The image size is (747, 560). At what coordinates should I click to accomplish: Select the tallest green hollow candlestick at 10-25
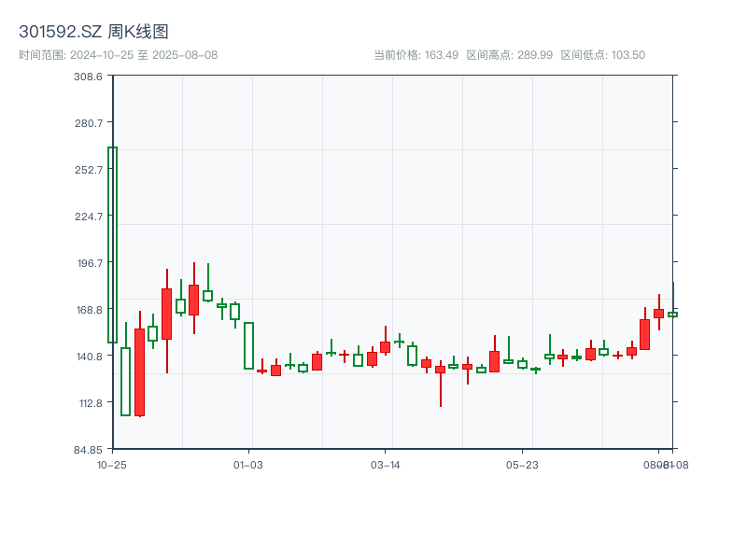[x=112, y=245]
